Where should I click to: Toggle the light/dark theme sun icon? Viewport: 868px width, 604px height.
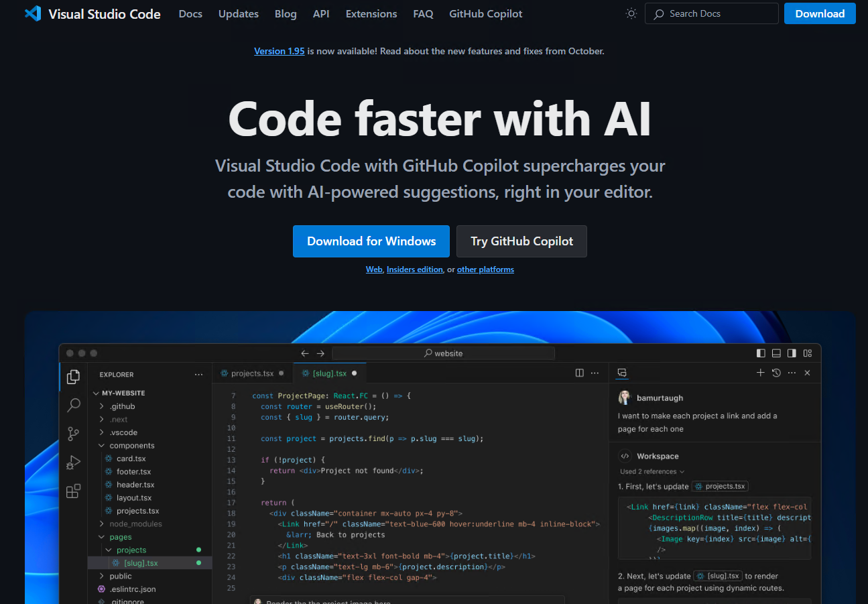[631, 13]
